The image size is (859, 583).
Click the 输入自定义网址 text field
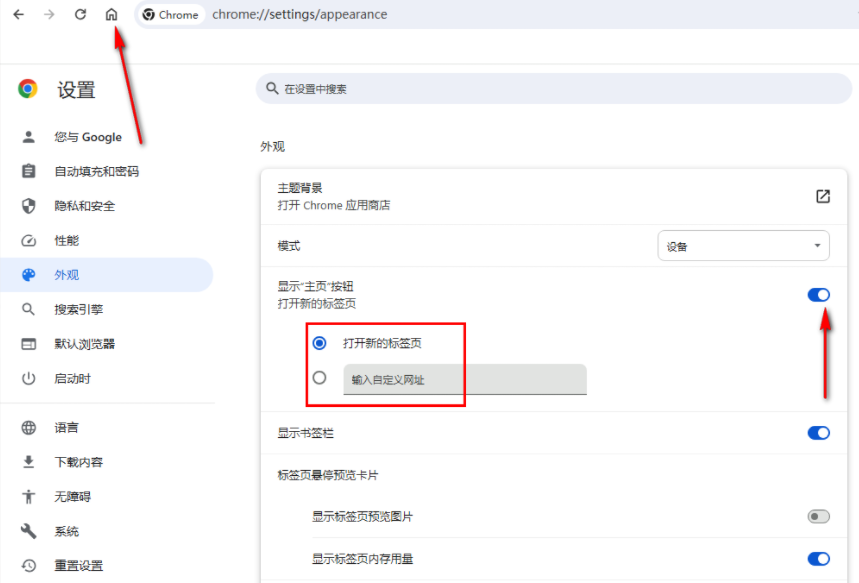coord(465,379)
